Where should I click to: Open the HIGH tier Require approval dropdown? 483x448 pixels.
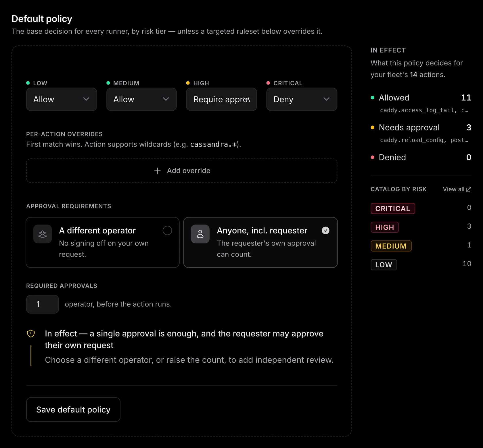[221, 99]
